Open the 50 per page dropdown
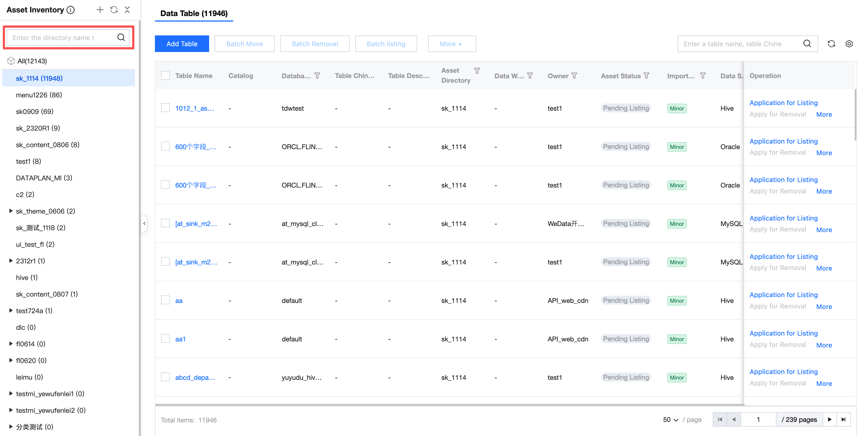The image size is (868, 436). point(670,419)
